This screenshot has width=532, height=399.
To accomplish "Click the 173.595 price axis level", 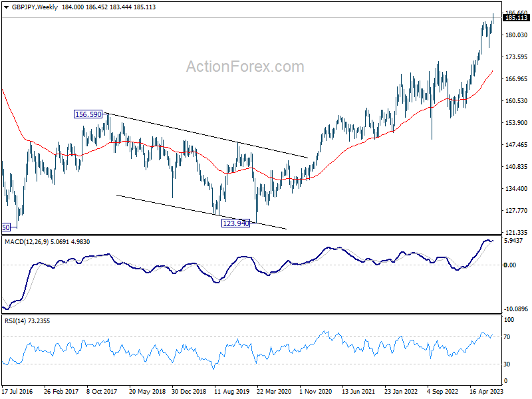I will (516, 57).
